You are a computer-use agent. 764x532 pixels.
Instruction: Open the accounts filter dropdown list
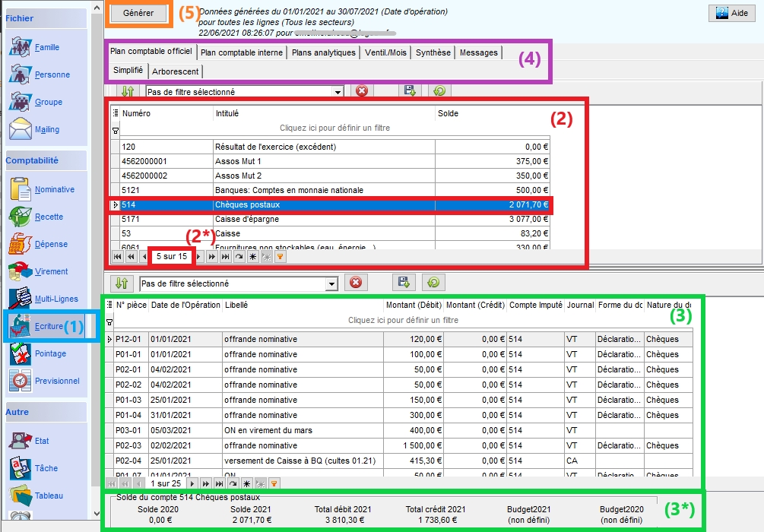pyautogui.click(x=338, y=92)
